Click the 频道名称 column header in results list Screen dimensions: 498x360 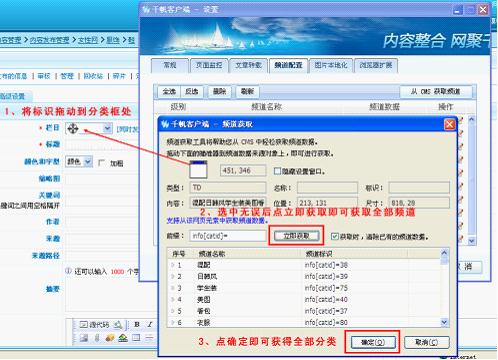pos(248,254)
